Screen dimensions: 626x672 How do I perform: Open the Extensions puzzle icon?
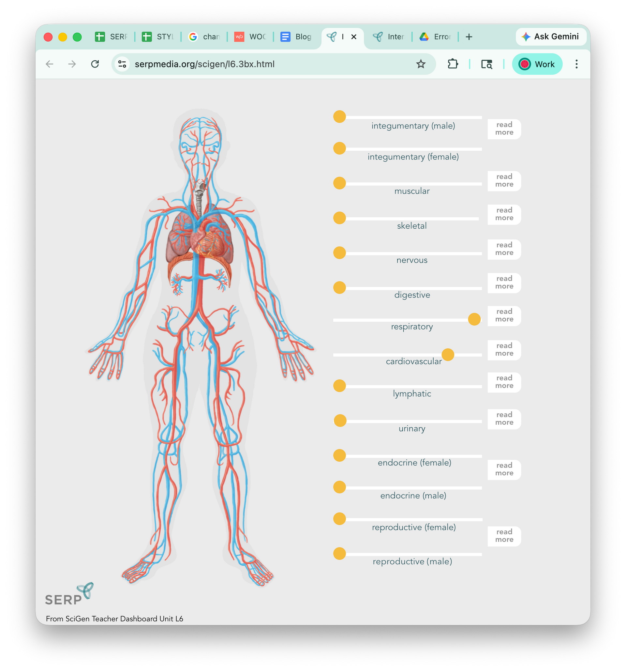[453, 64]
